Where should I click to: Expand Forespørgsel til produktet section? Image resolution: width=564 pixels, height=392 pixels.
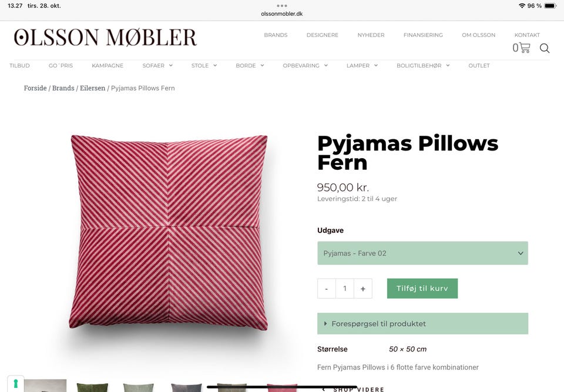(422, 324)
